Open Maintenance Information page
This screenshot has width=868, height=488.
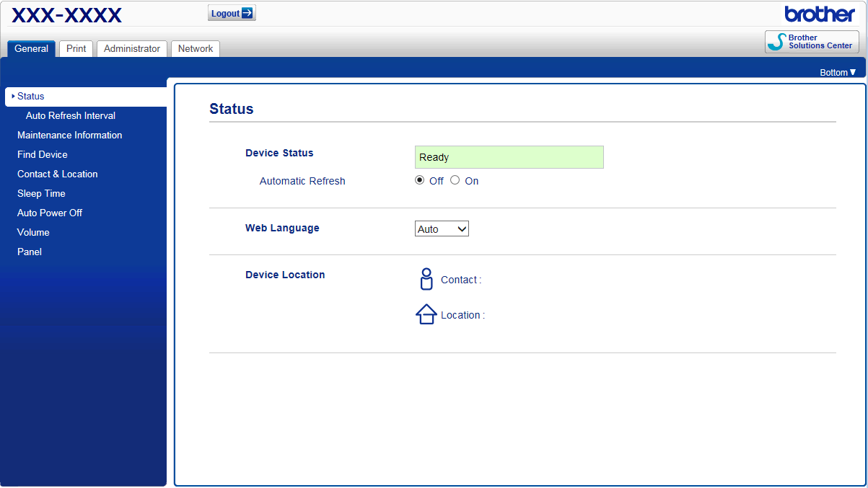(x=70, y=135)
